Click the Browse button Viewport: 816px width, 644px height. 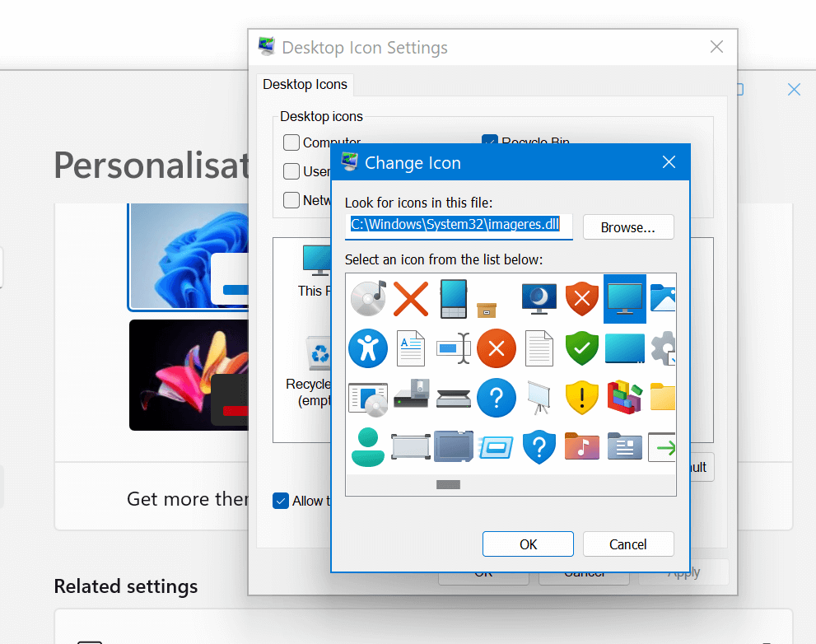coord(628,227)
